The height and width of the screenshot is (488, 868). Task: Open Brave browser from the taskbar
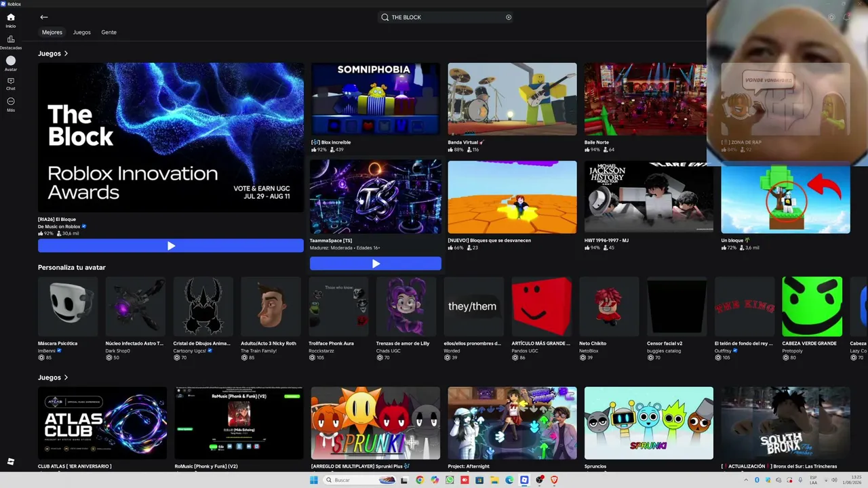(x=554, y=480)
